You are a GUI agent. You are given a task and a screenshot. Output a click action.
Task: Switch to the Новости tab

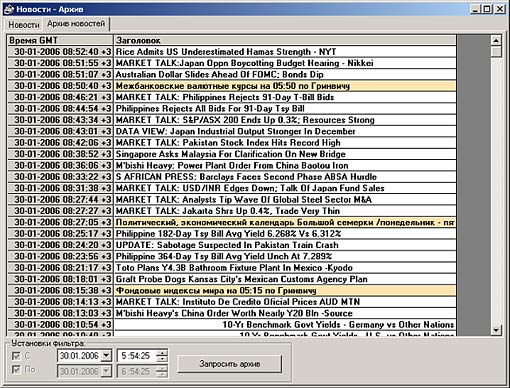tap(24, 25)
